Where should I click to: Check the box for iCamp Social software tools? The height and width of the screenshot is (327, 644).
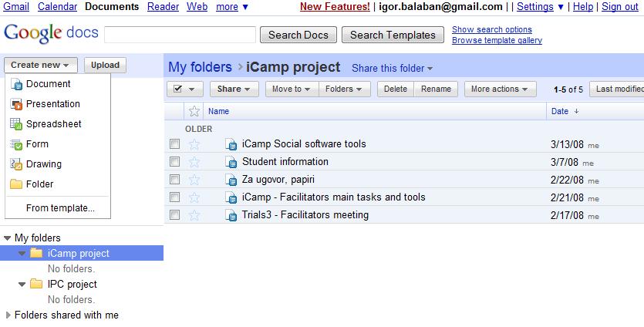[174, 144]
